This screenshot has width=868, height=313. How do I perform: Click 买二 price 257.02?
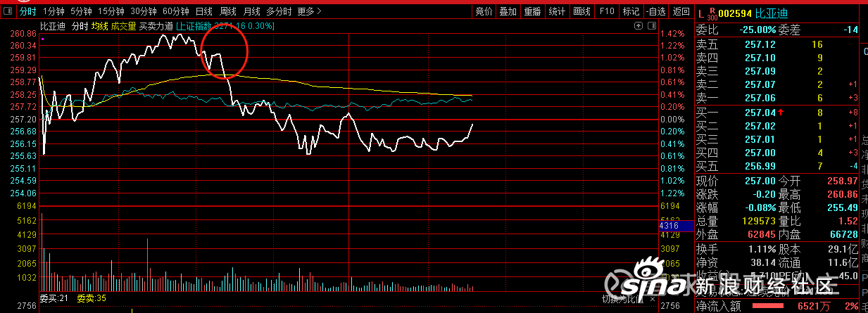pyautogui.click(x=760, y=126)
